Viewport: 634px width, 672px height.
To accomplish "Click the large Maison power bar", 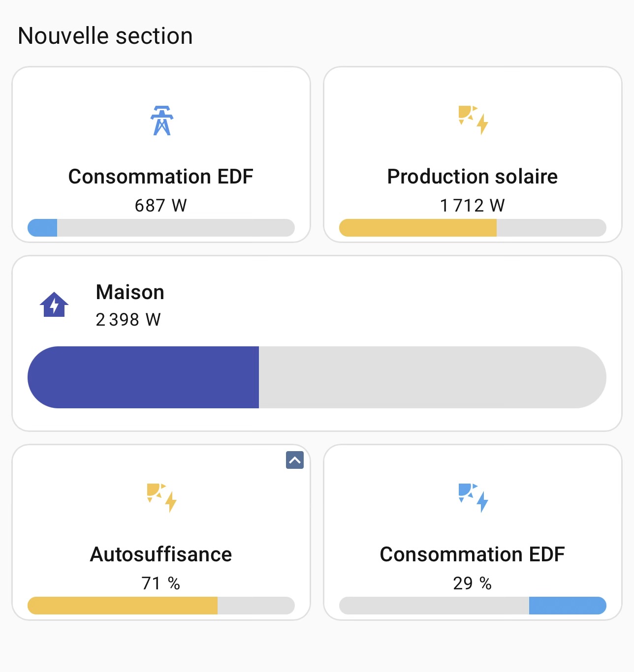I will tap(317, 377).
